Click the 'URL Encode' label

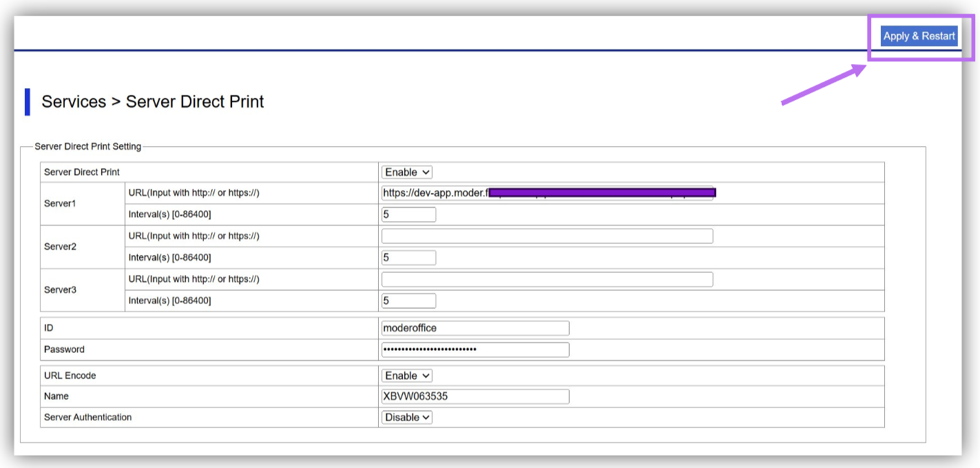coord(70,376)
